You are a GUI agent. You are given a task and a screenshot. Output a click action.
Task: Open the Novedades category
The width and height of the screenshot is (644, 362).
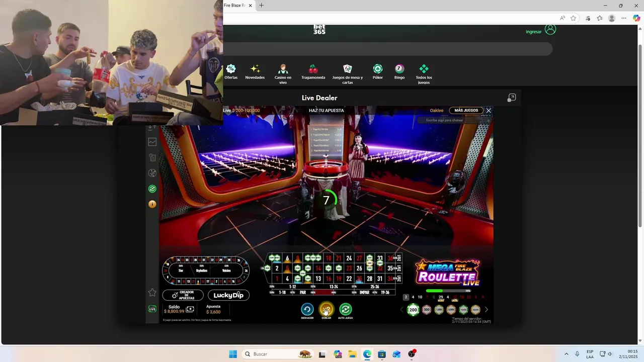click(255, 72)
